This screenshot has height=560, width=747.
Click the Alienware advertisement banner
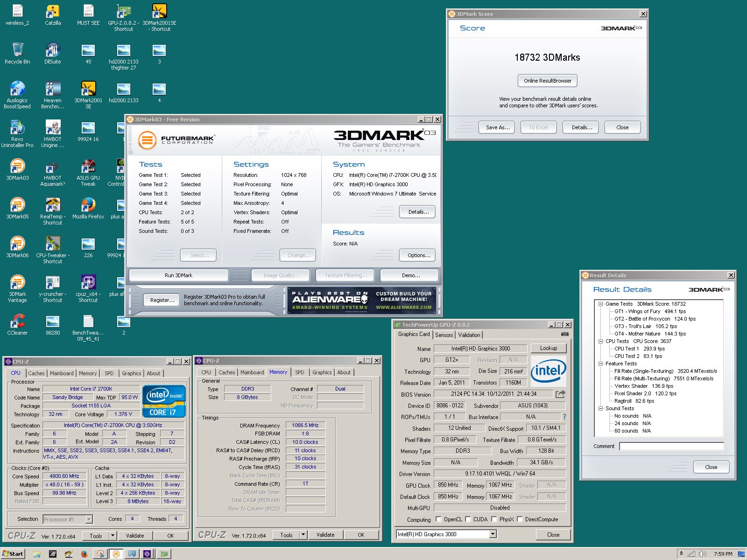(x=362, y=300)
